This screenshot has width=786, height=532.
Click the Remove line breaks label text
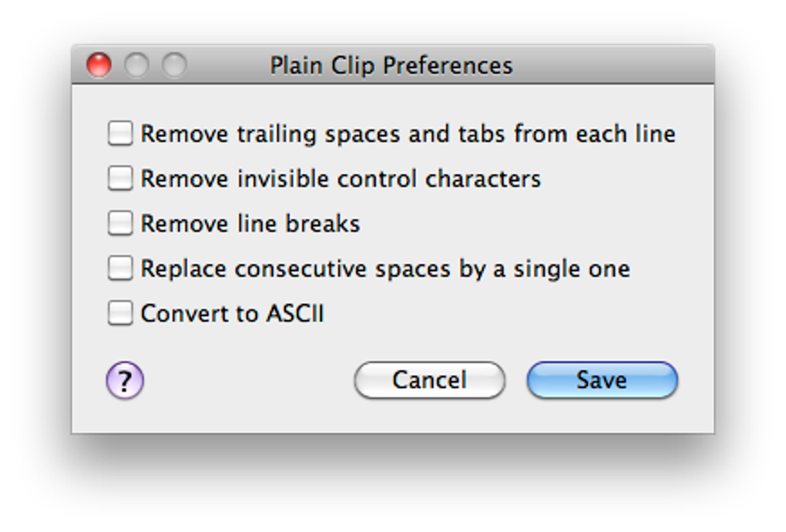click(250, 223)
